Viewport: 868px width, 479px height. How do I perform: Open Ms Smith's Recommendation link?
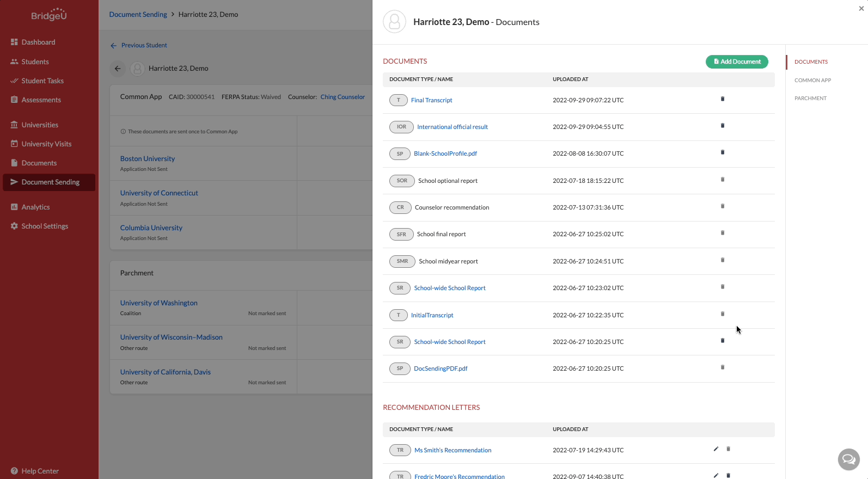pos(453,450)
